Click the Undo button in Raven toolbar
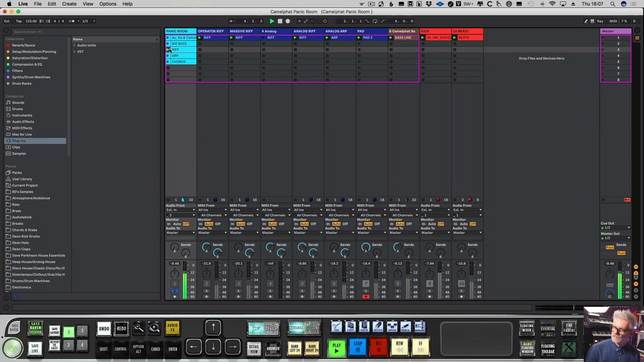 (104, 328)
